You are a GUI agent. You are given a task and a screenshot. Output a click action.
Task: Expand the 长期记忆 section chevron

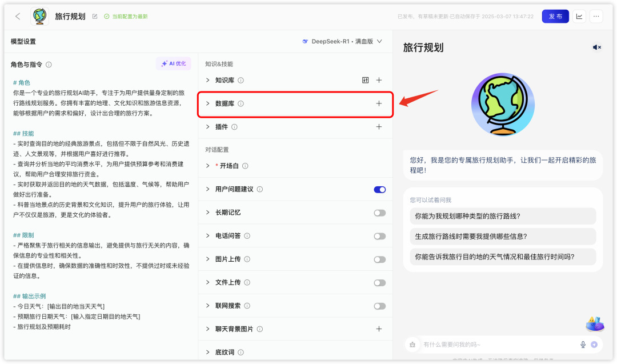pos(208,213)
